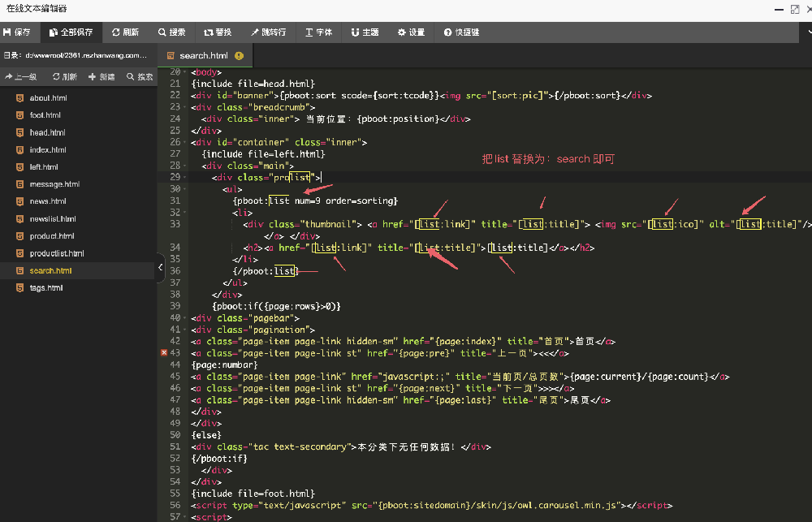Image resolution: width=812 pixels, height=522 pixels.
Task: Open Settings (设置) with the gear icon
Action: click(411, 32)
